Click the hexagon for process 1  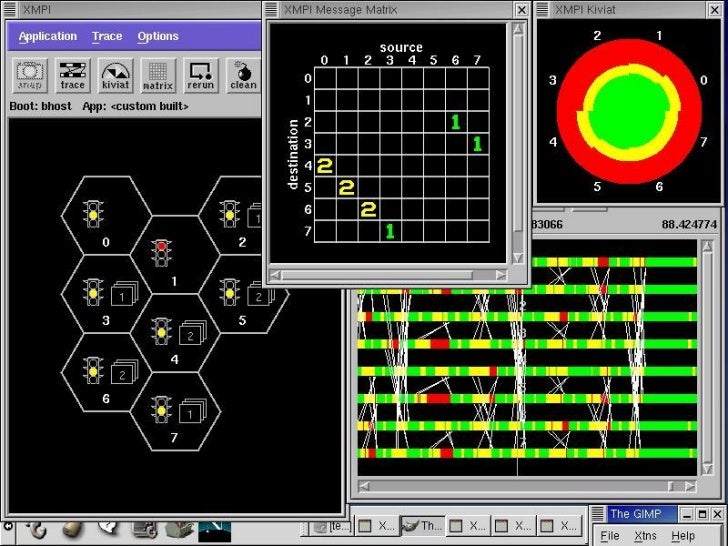175,255
